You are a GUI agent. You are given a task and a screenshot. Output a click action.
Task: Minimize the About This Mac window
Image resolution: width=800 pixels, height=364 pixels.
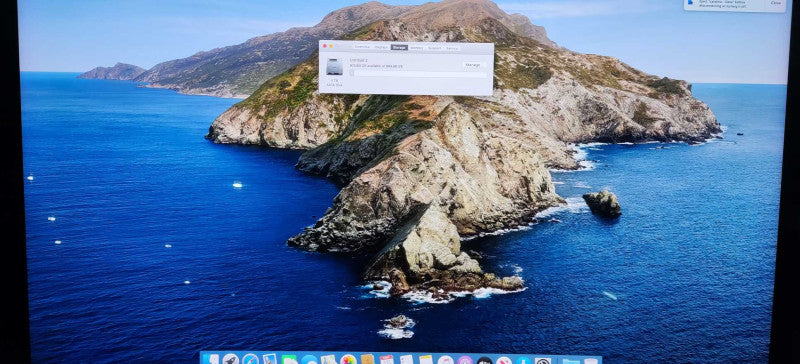tap(331, 46)
